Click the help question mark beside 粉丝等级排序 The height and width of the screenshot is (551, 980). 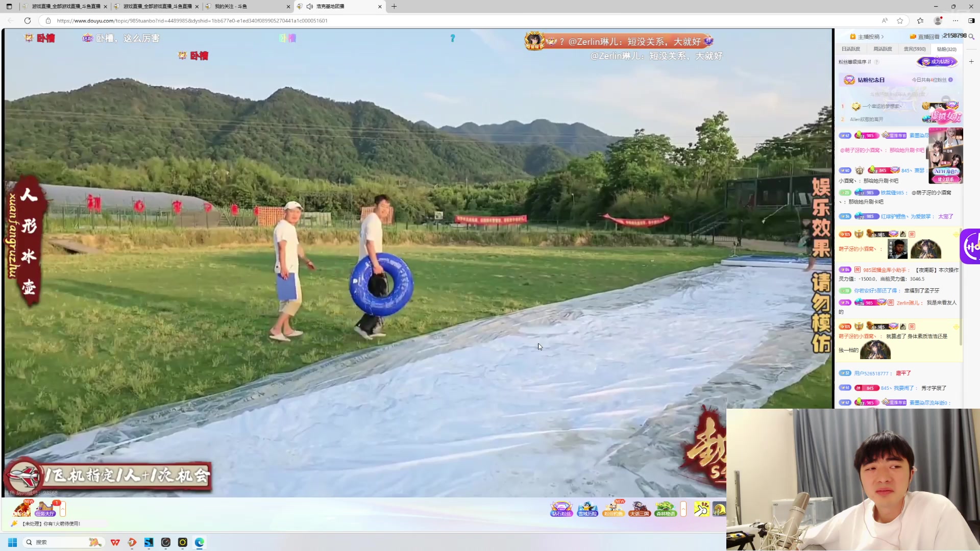(876, 62)
